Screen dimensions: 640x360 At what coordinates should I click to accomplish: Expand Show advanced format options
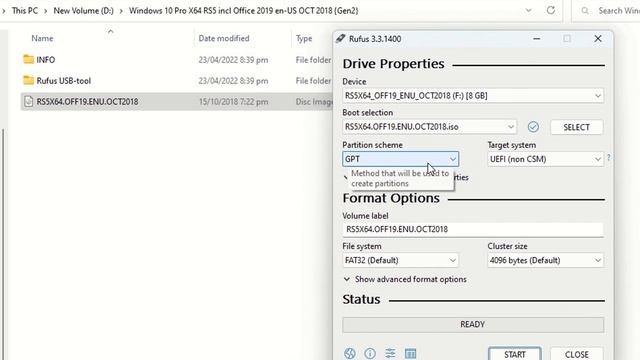point(405,279)
